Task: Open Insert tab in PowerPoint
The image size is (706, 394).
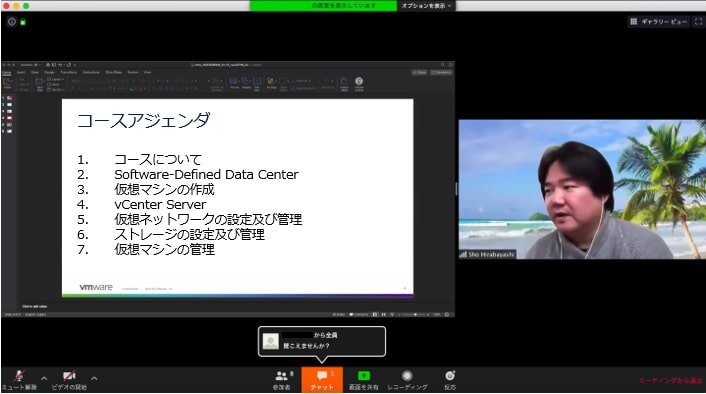Action: (21, 72)
